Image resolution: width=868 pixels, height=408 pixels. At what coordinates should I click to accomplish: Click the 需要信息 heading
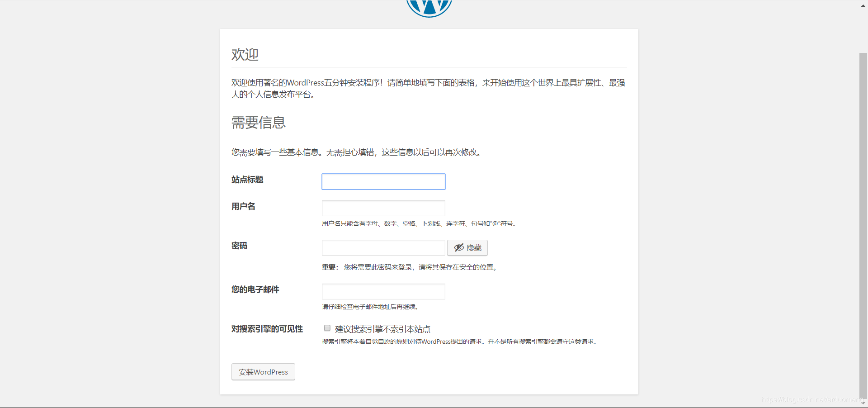259,122
